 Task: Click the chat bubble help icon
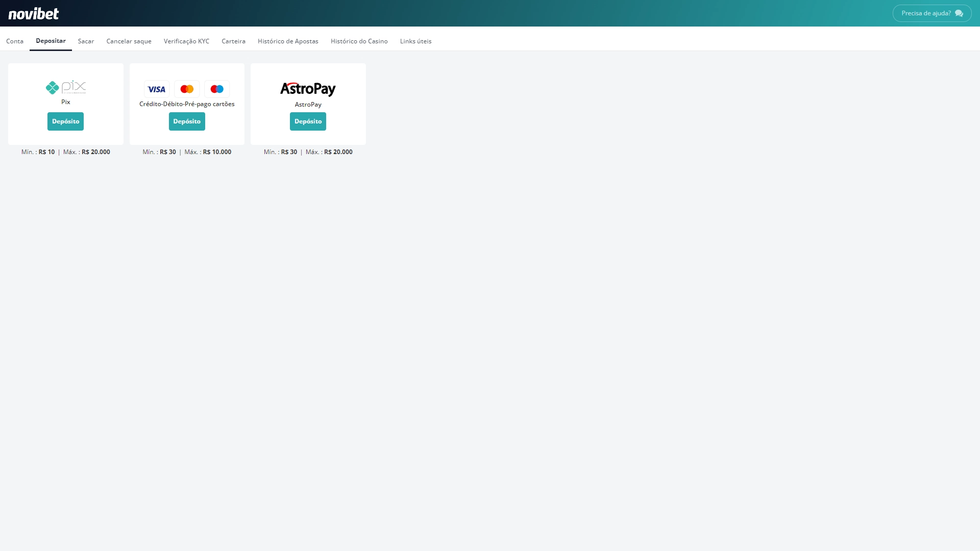959,13
